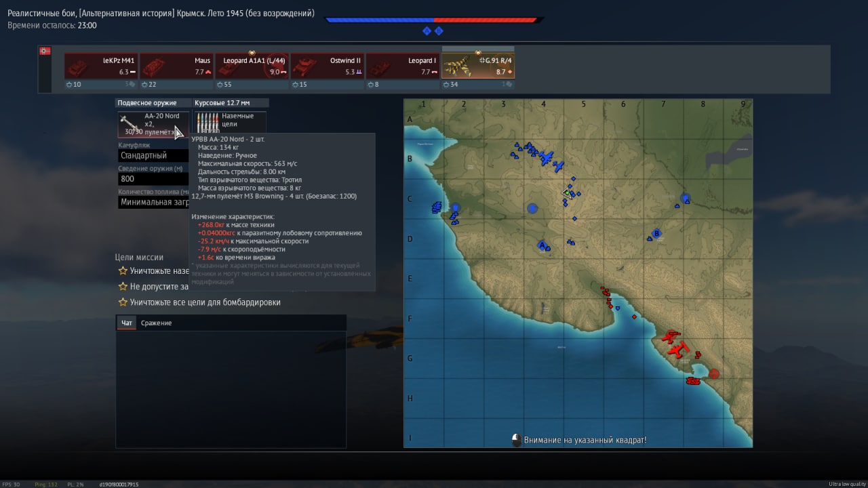The image size is (868, 488).
Task: Click the right blue diamond under the ticket bar
Action: coord(439,30)
